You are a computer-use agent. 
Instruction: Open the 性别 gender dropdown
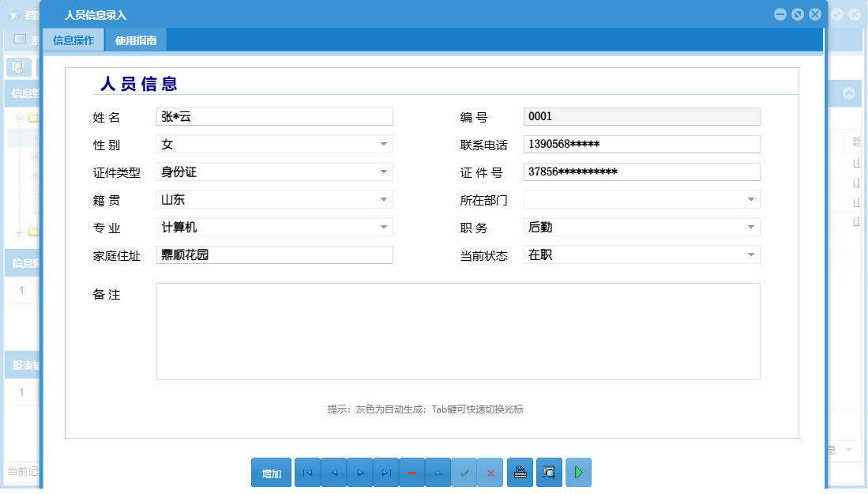click(384, 144)
